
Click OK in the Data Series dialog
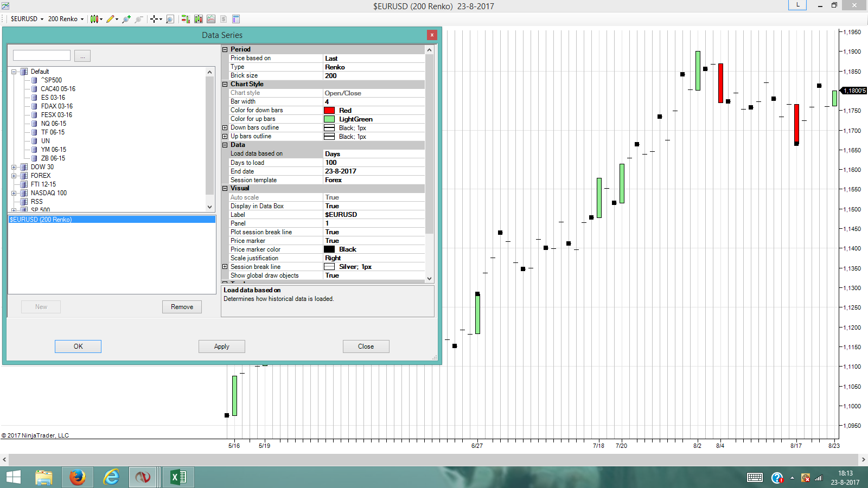pyautogui.click(x=78, y=346)
